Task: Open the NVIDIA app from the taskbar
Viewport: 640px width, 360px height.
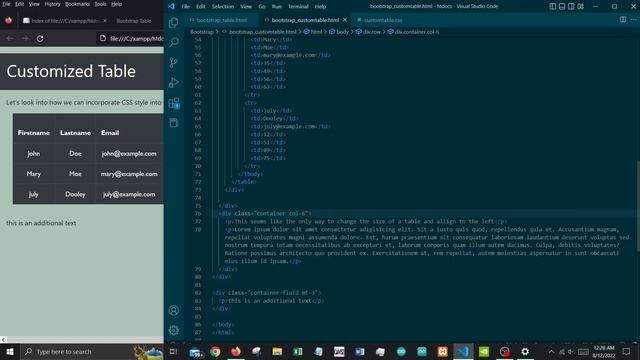Action: [x=484, y=351]
